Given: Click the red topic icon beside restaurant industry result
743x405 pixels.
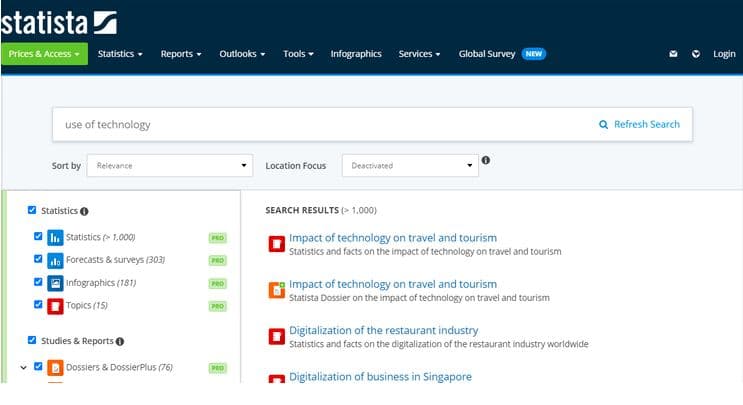Looking at the screenshot, I should click(277, 337).
